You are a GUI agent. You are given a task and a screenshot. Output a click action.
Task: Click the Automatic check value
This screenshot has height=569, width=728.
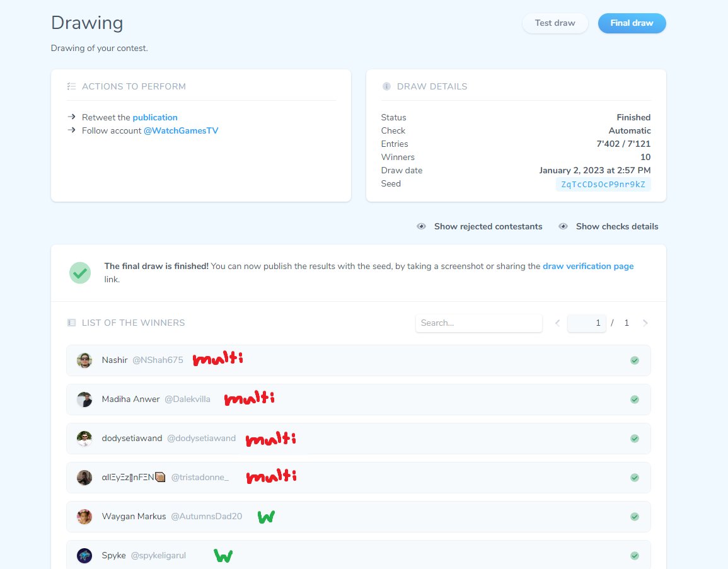click(x=630, y=130)
